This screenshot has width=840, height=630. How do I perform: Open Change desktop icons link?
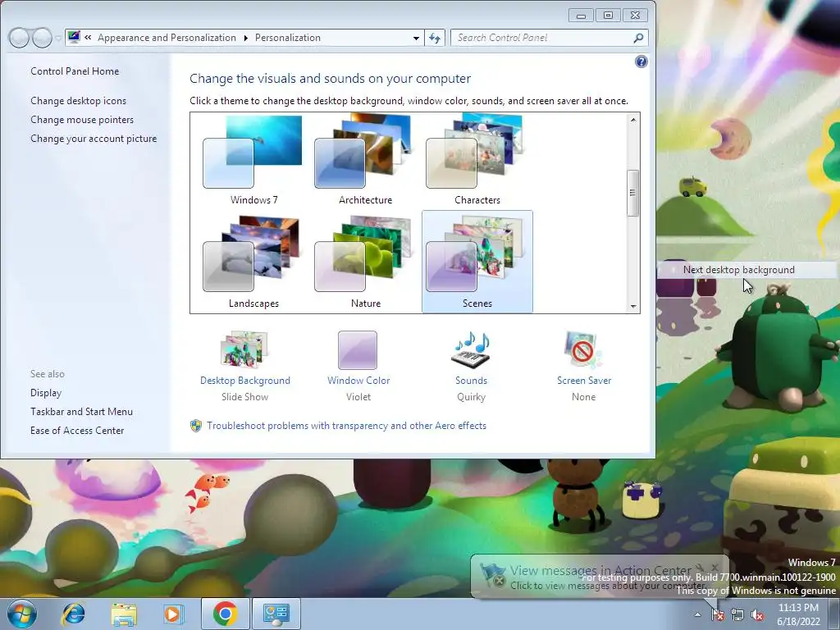pyautogui.click(x=78, y=101)
